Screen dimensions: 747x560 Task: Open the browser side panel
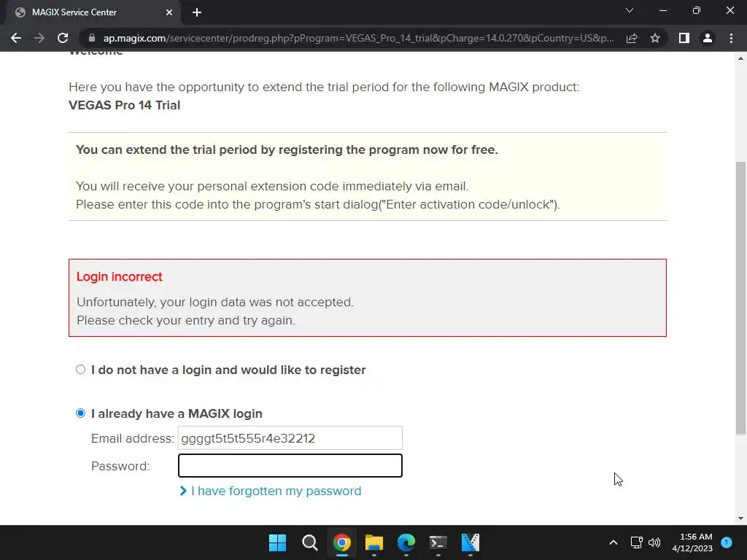pyautogui.click(x=684, y=38)
